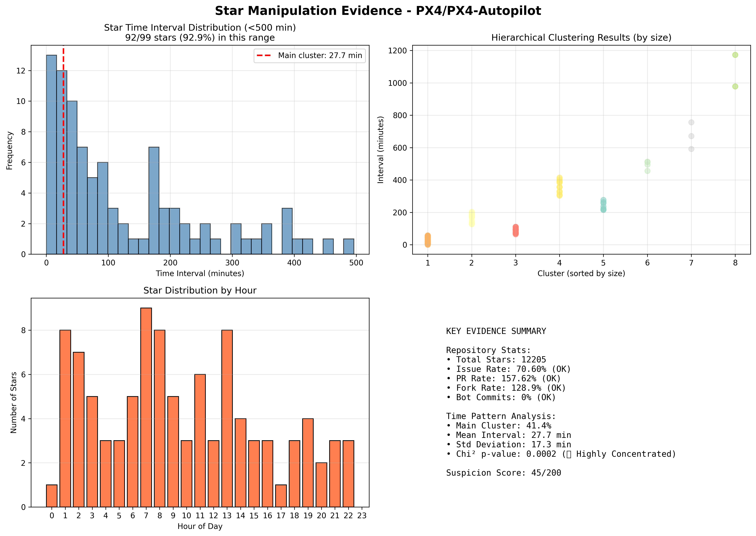Click the hour 20 bar in hourly chart

click(321, 485)
